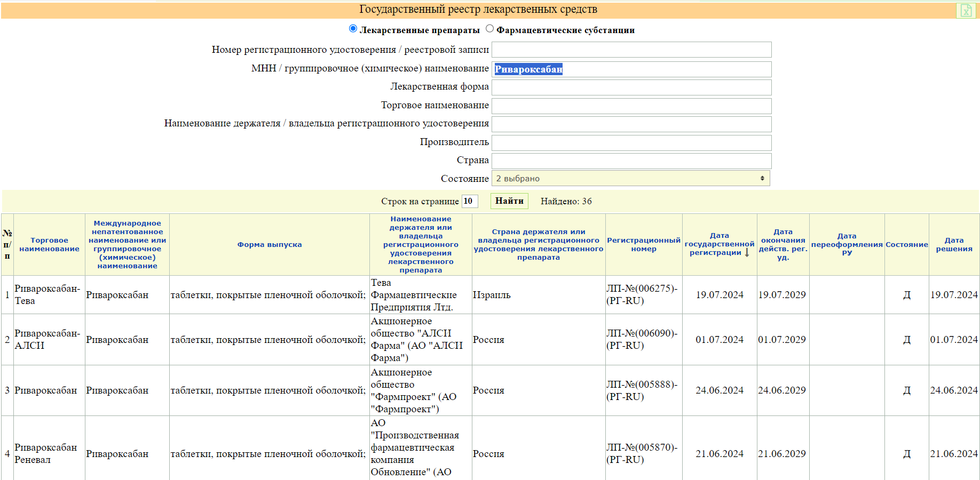Click the МНН field containing Ривароксабан
Viewport: 980px width, 480px height.
tap(631, 69)
